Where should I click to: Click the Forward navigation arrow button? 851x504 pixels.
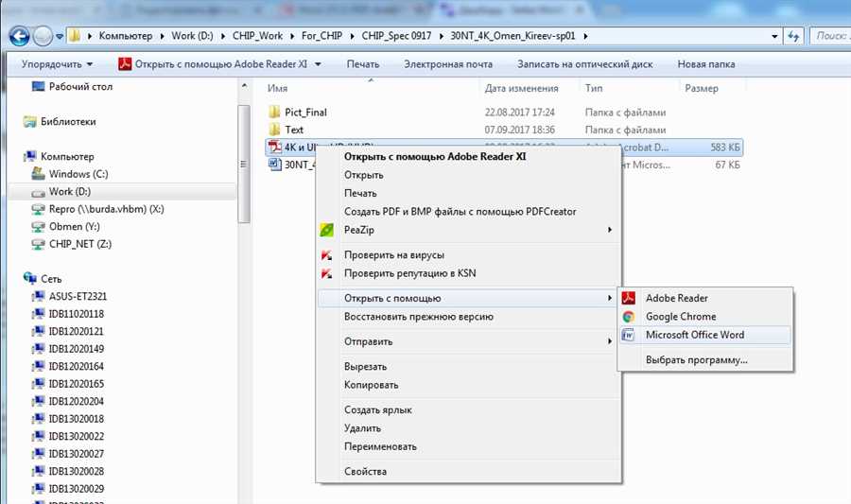coord(43,36)
